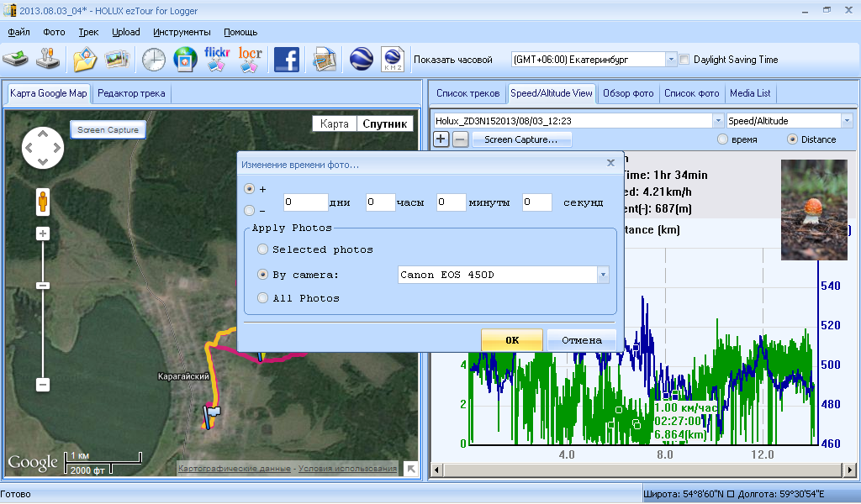Click the globe geotag photo icon
This screenshot has height=504, width=861.
(x=185, y=60)
